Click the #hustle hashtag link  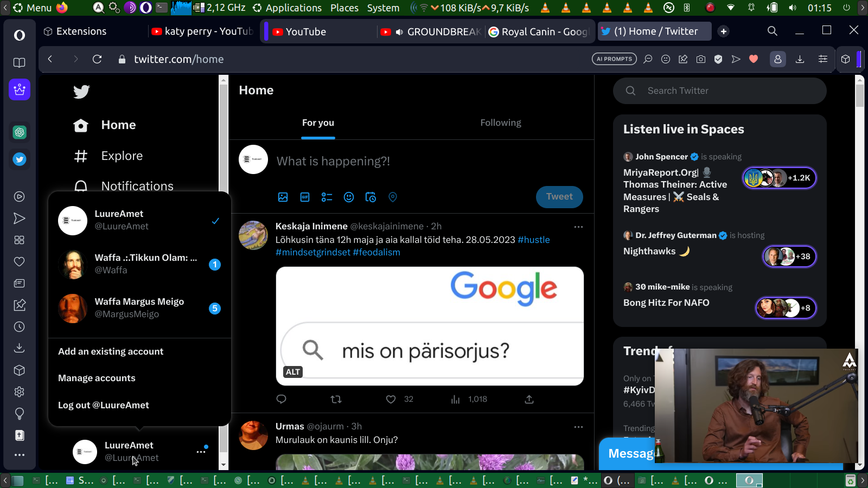point(534,240)
